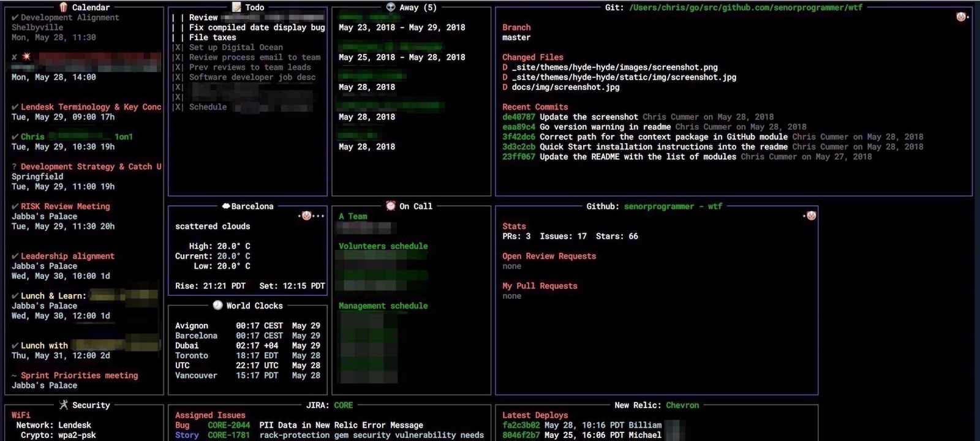
Task: Uncheck Review process email to team
Action: [x=178, y=58]
